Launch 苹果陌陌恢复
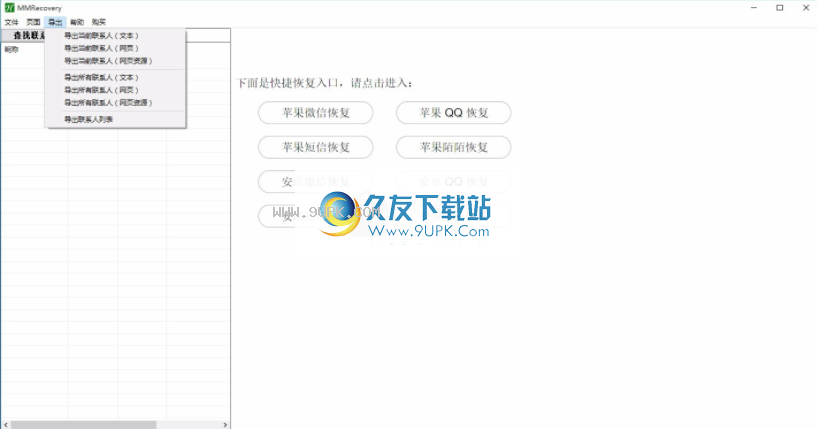The image size is (817, 429). click(453, 147)
